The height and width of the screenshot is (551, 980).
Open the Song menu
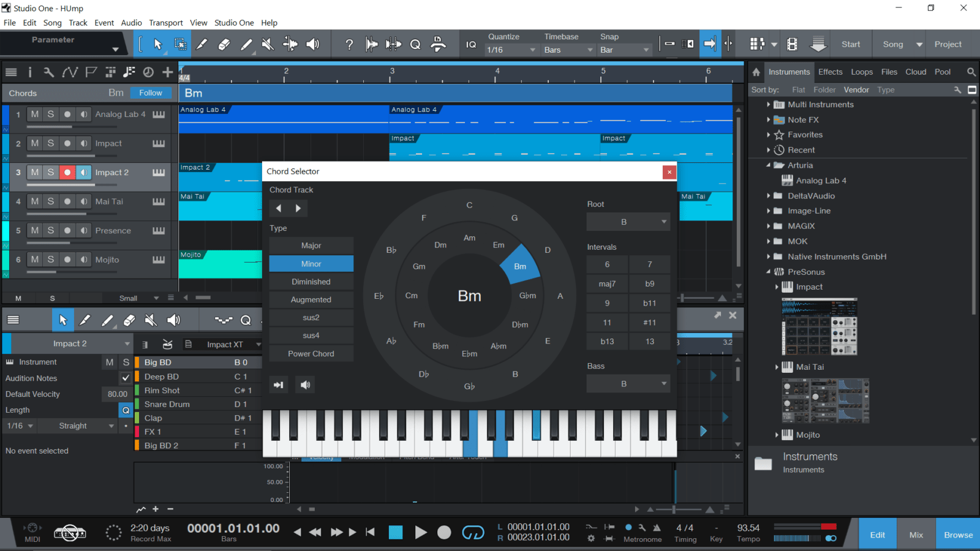coord(52,23)
